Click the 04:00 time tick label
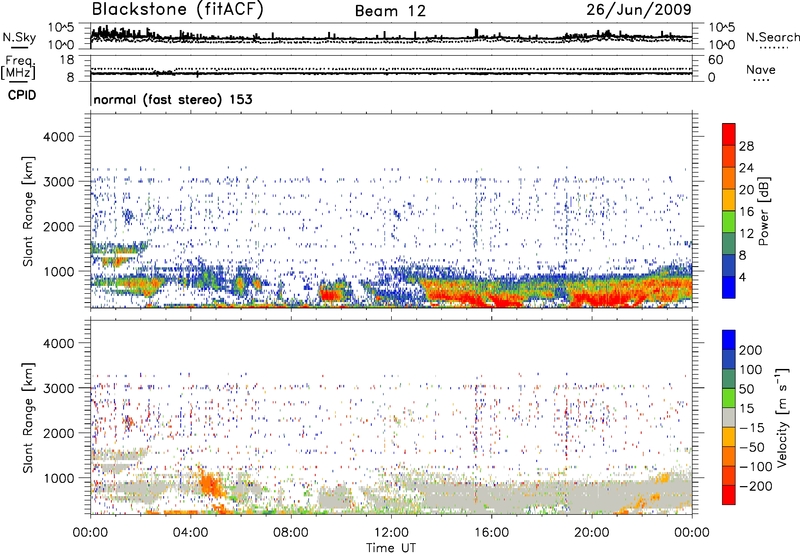Viewport: 800px width, 554px height. pyautogui.click(x=190, y=533)
